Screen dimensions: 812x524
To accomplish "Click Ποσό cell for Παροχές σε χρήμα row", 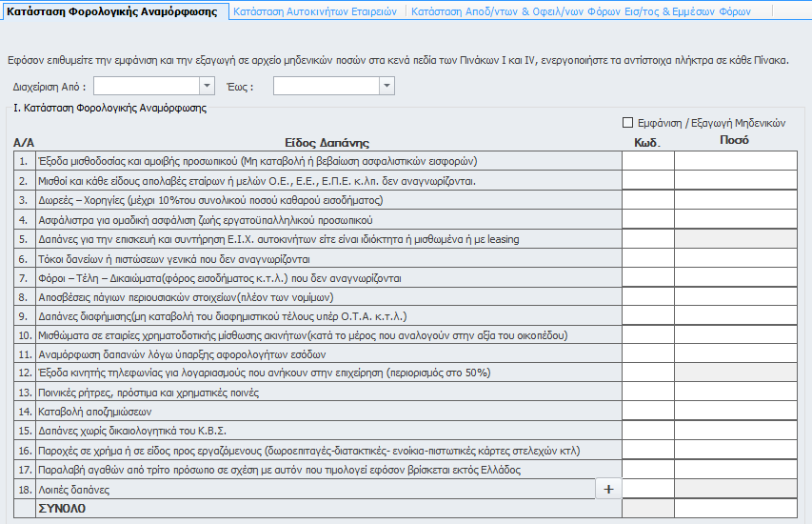I will tap(736, 450).
